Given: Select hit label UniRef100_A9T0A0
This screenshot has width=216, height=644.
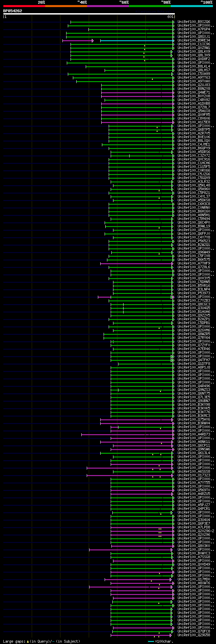Looking at the screenshot, I should (194, 81).
